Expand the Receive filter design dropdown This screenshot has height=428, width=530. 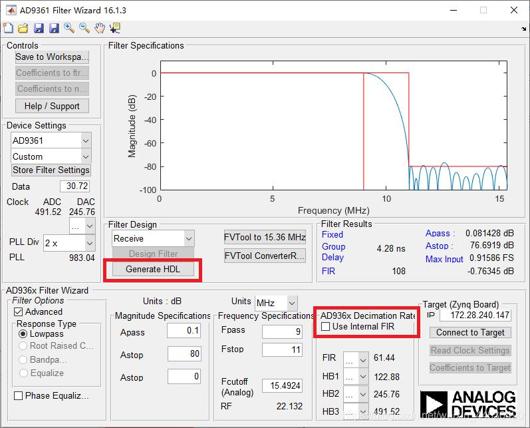153,238
